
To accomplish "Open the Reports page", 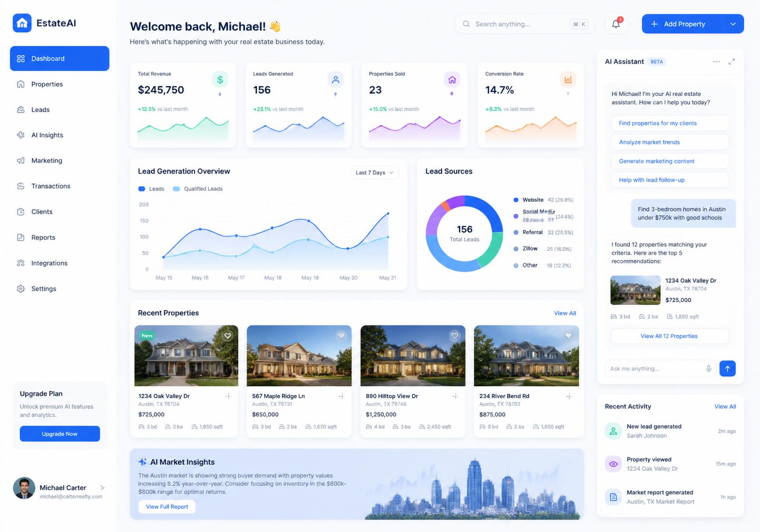I will 59,237.
